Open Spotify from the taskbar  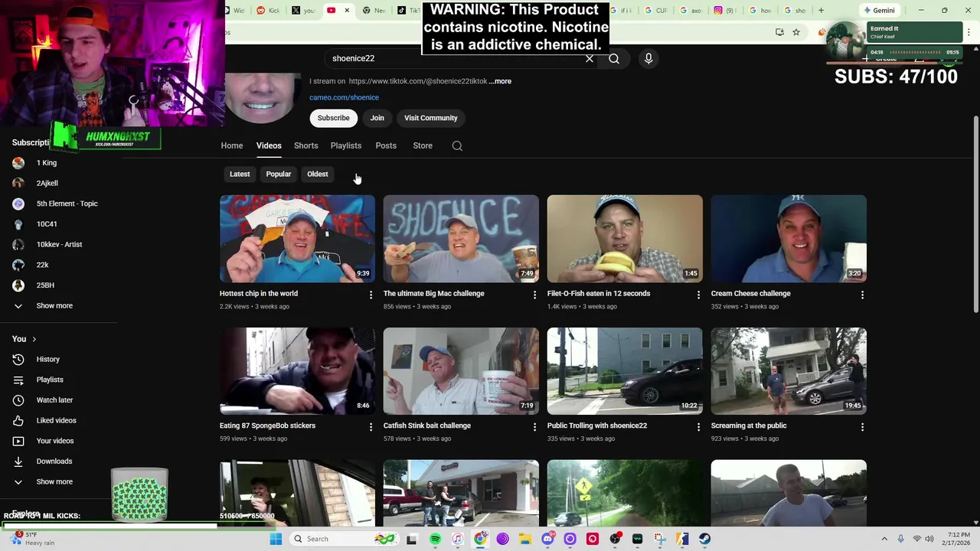click(x=435, y=539)
